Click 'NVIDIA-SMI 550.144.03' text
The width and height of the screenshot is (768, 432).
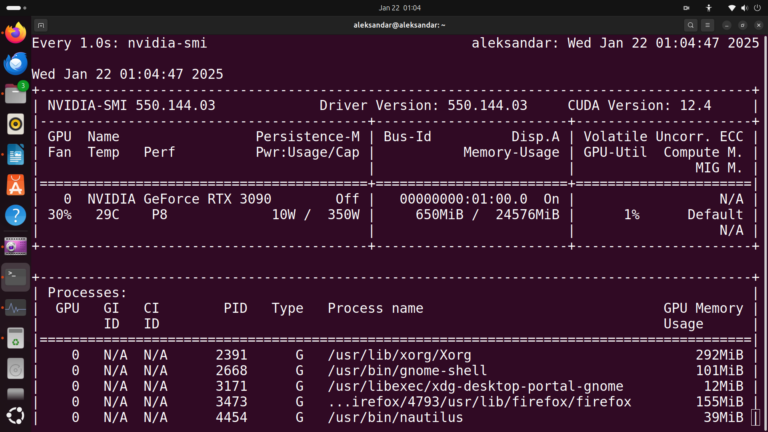[x=131, y=105]
